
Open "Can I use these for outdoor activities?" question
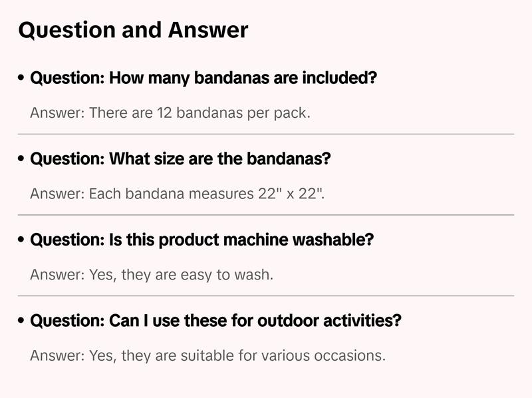pyautogui.click(x=216, y=321)
